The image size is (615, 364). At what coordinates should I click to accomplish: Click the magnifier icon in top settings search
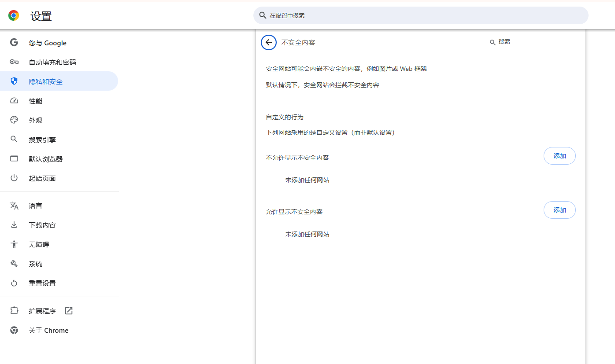263,15
